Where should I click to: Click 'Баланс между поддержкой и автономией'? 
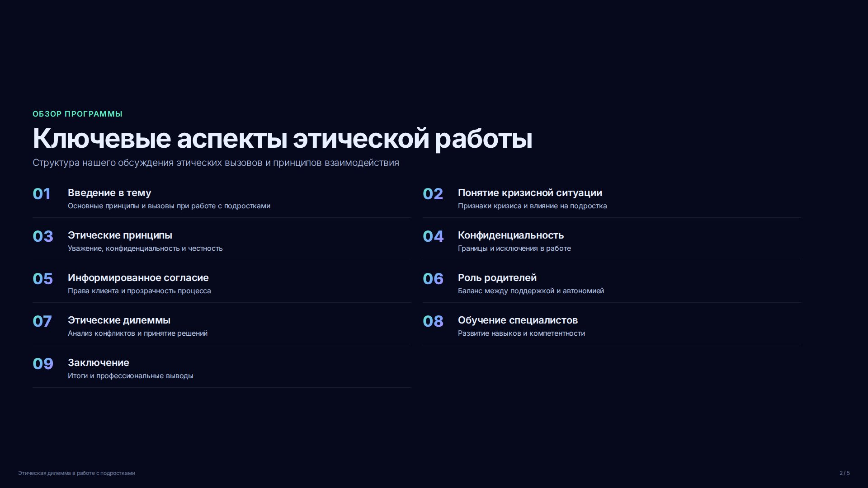(x=531, y=291)
